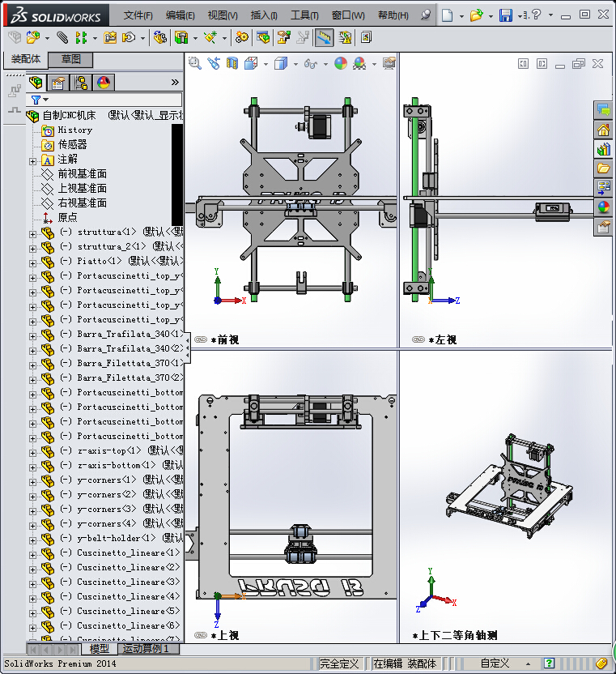This screenshot has width=616, height=674.
Task: Select the Linear Component Pattern tool
Action: (81, 38)
